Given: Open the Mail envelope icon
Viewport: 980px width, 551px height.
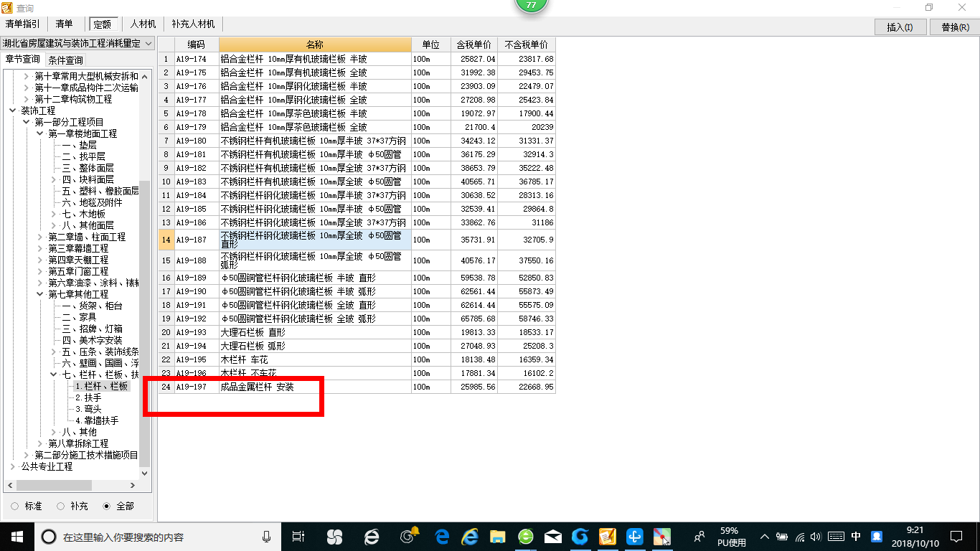Looking at the screenshot, I should click(552, 536).
